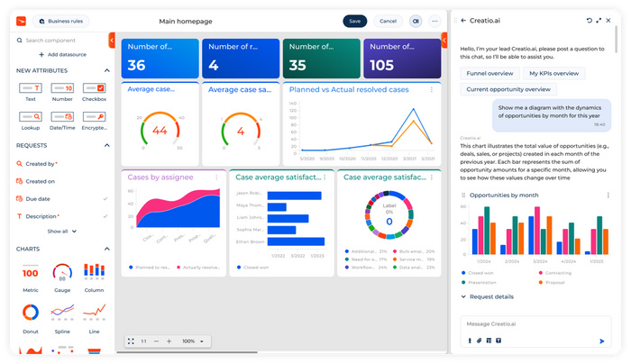Click the fit-to-screen canvas icon
This screenshot has width=631, height=364.
[x=131, y=341]
